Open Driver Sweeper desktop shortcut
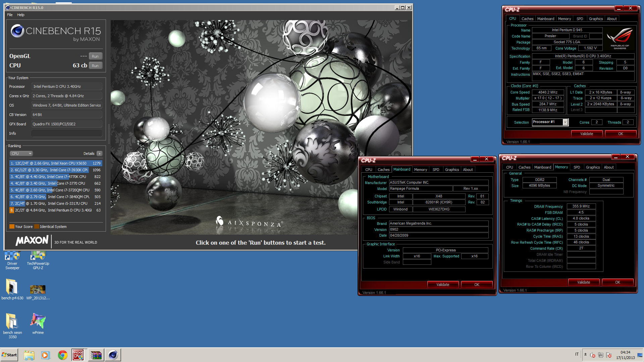Image resolution: width=644 pixels, height=362 pixels. point(12,260)
